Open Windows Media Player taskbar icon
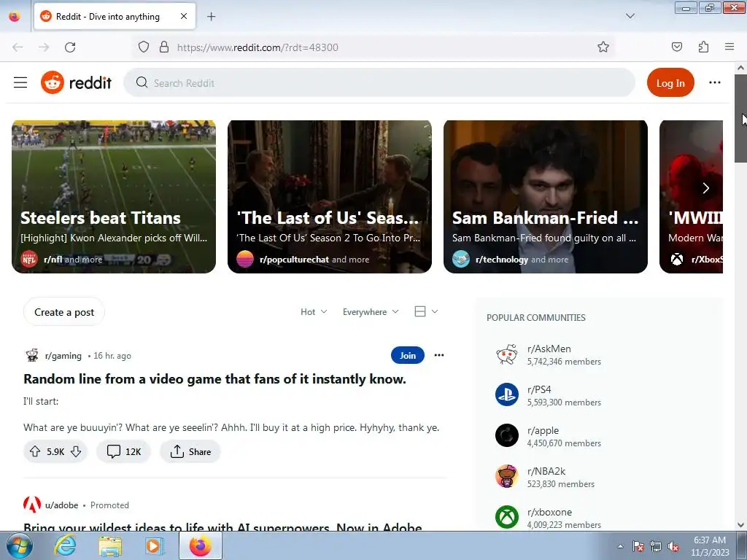 point(154,546)
